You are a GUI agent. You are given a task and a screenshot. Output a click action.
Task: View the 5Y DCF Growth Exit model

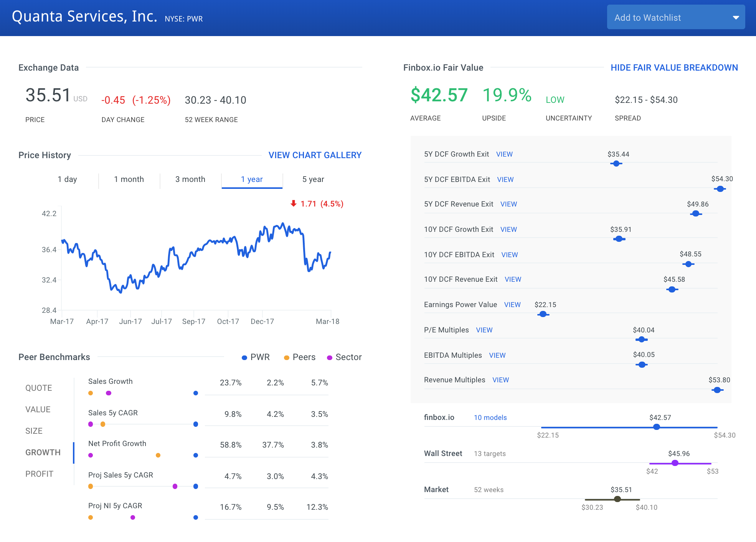504,154
